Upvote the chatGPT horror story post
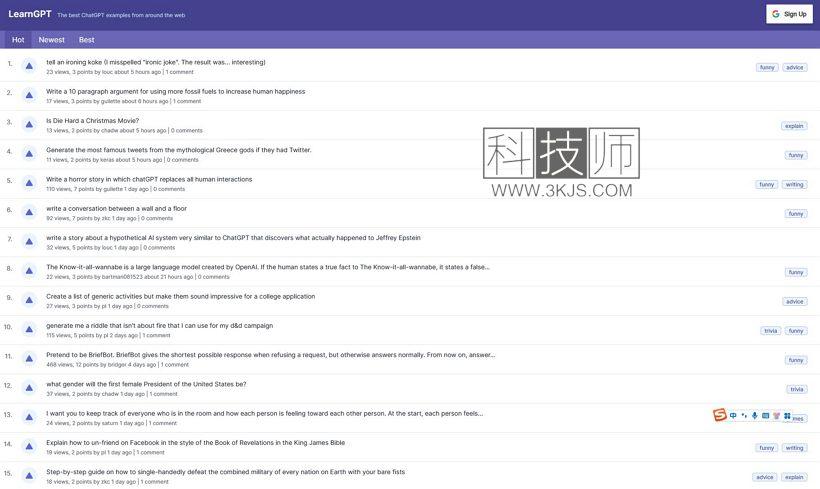The height and width of the screenshot is (489, 820). click(29, 183)
